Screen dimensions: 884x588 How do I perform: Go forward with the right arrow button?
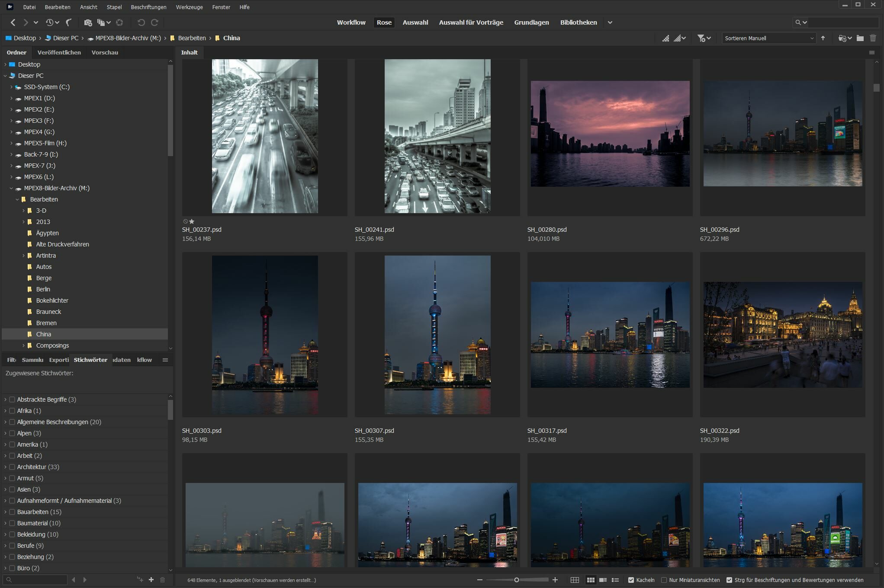tap(26, 22)
